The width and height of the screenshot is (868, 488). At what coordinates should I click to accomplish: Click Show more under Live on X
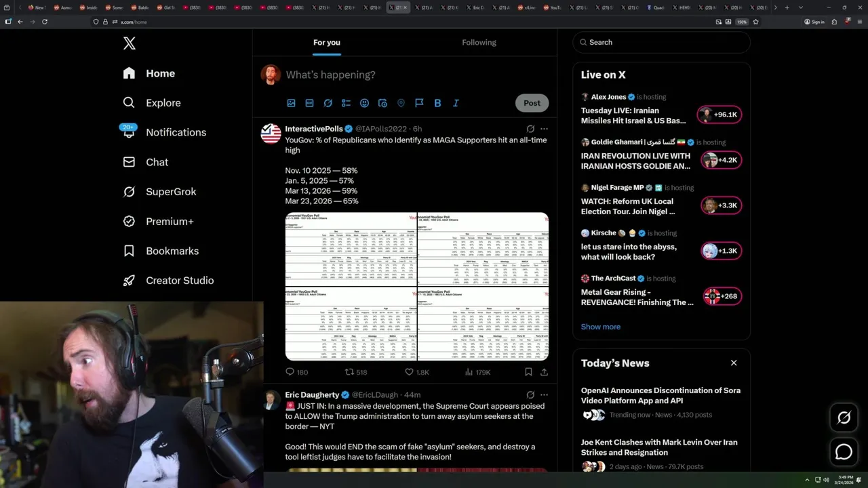(601, 327)
